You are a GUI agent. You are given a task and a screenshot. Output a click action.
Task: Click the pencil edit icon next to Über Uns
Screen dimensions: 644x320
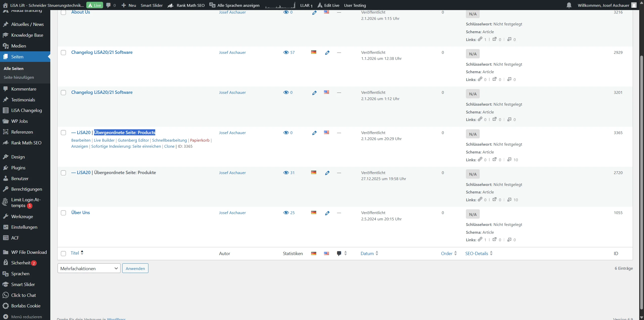[x=327, y=213]
